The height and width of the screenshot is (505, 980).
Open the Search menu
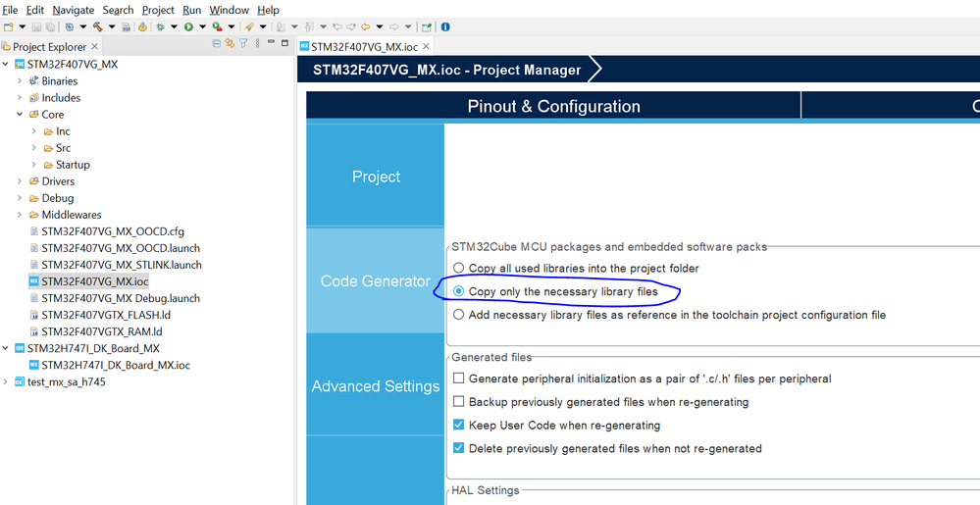tap(118, 10)
